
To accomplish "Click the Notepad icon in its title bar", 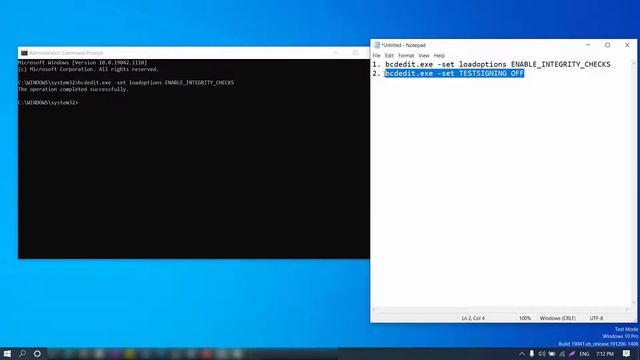I will 377,45.
